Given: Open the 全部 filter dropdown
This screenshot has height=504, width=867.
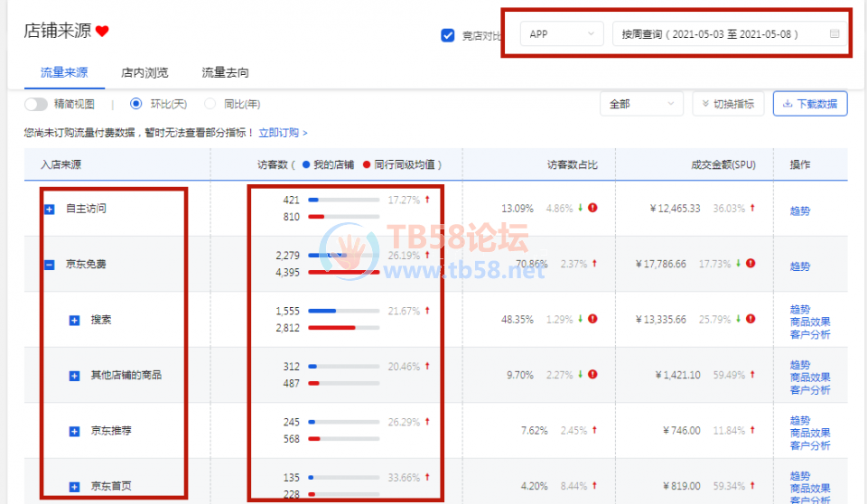Looking at the screenshot, I should (641, 104).
